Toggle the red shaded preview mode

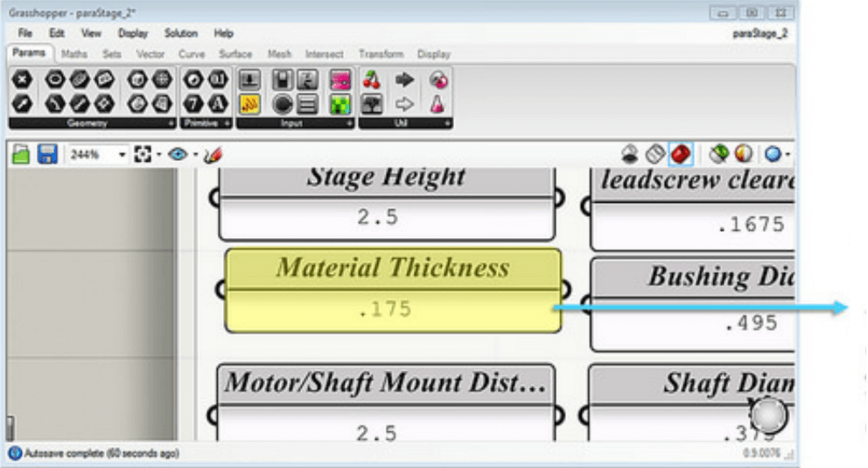click(x=681, y=154)
